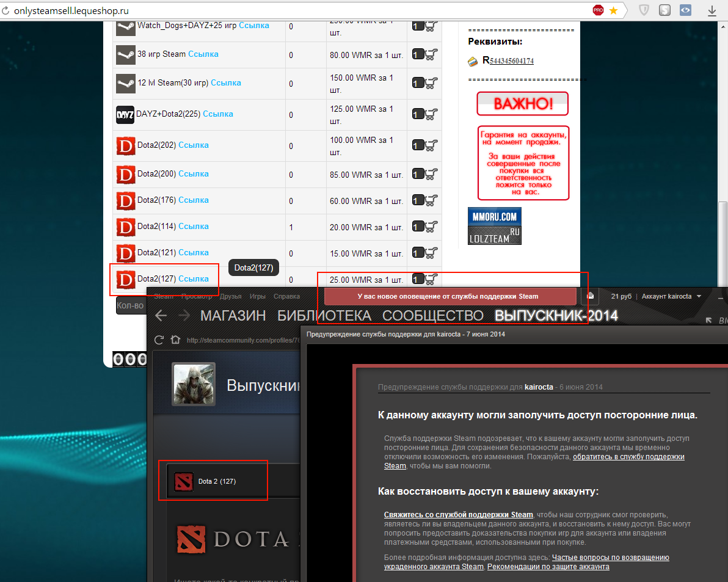Image resolution: width=728 pixels, height=582 pixels.
Task: Click the red PRO extension icon
Action: pos(598,10)
